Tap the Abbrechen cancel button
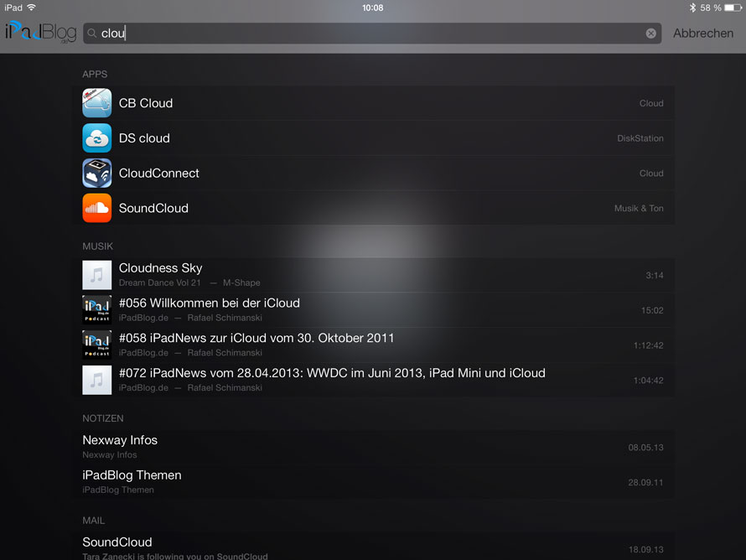 tap(702, 34)
